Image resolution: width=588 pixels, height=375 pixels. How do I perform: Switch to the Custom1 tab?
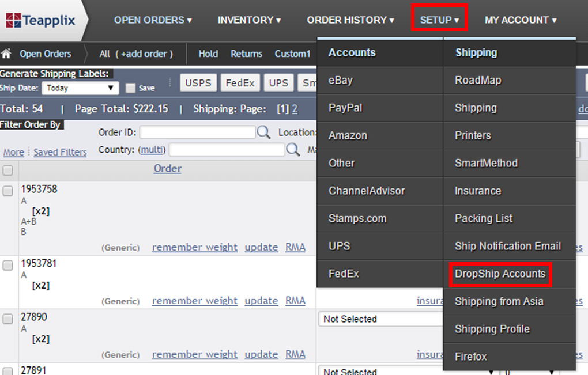point(292,54)
